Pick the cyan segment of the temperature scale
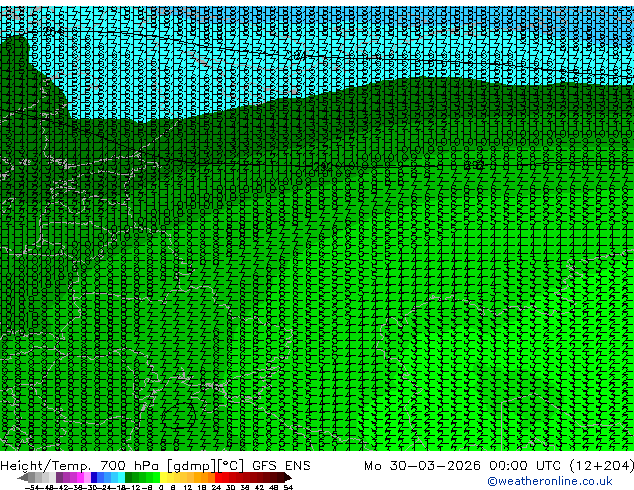634x490 pixels. (121, 477)
